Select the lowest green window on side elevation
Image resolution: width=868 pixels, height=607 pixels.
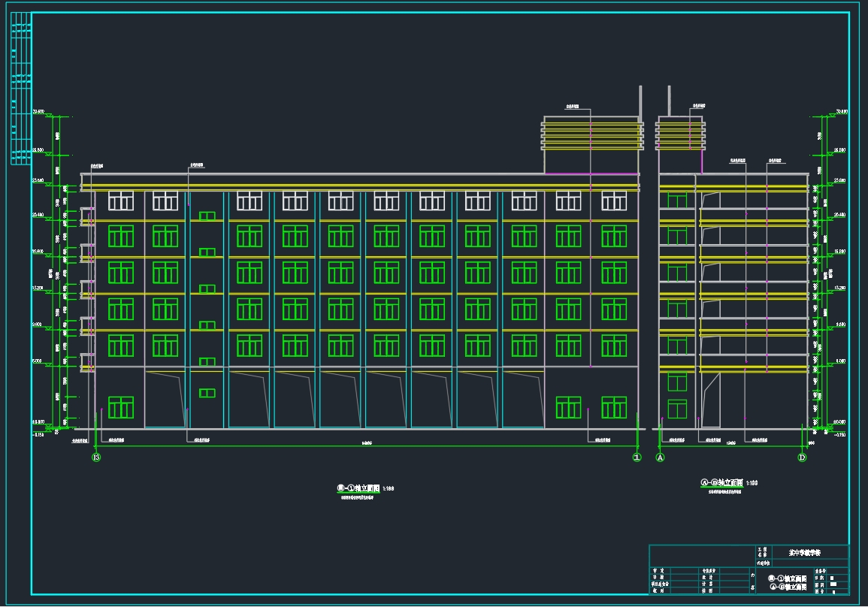677,409
